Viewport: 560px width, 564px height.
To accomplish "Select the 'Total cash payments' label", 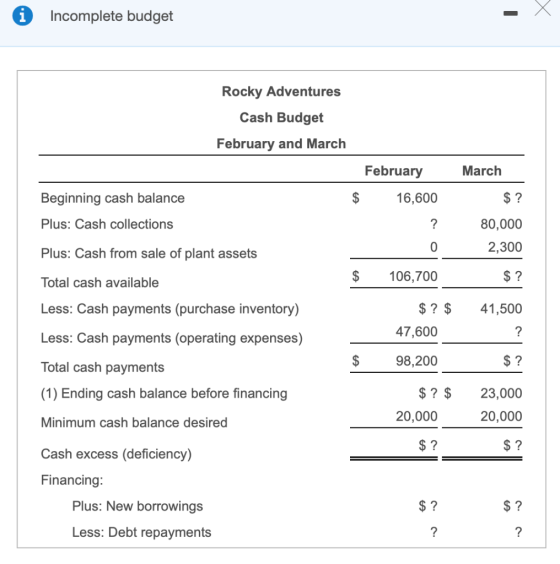I will click(103, 367).
